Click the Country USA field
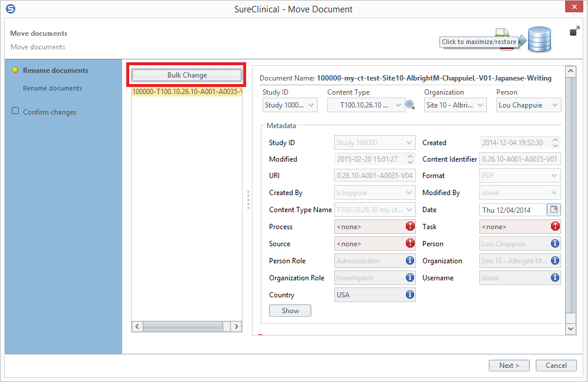This screenshot has width=588, height=382. (x=375, y=295)
